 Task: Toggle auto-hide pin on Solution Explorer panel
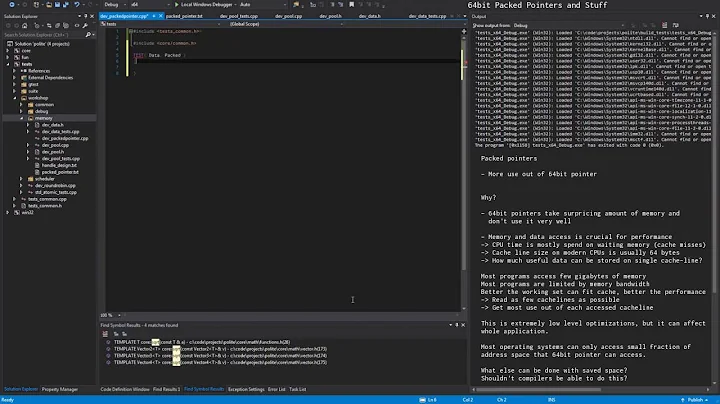(x=85, y=16)
